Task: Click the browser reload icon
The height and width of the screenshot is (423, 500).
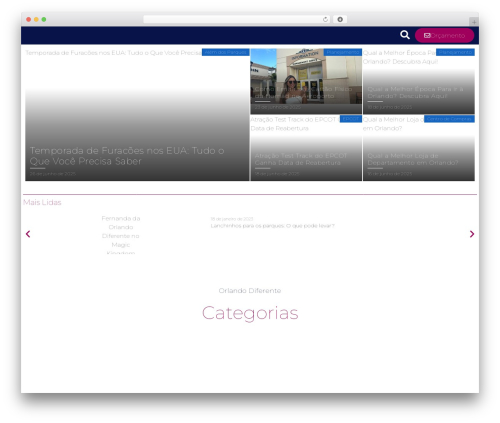Action: point(325,19)
